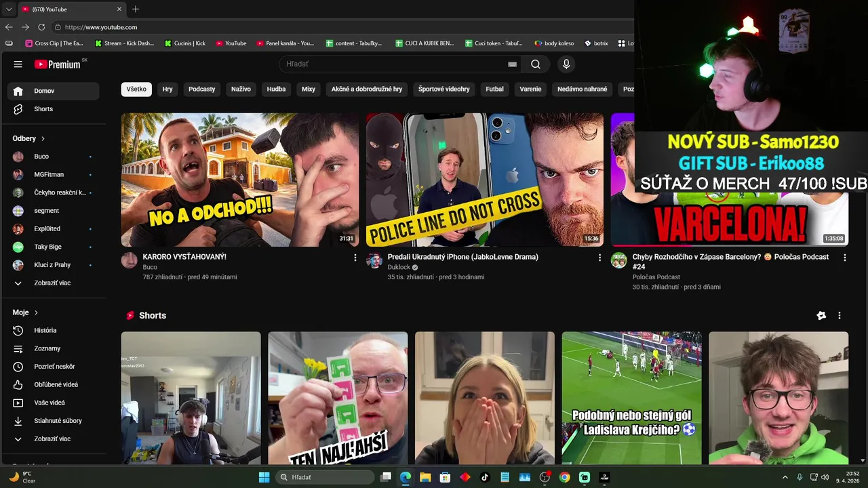Open Vaše videá in sidebar
This screenshot has width=868, height=488.
(54, 403)
